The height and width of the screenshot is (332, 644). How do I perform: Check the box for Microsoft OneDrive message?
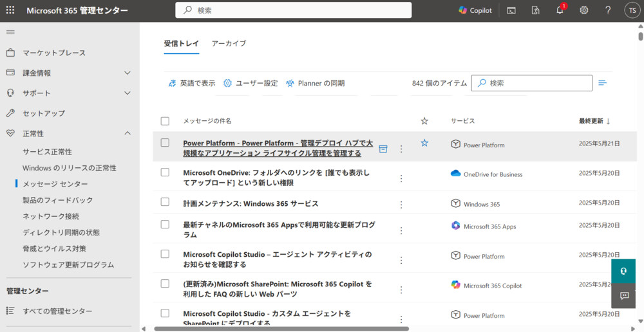click(x=165, y=172)
